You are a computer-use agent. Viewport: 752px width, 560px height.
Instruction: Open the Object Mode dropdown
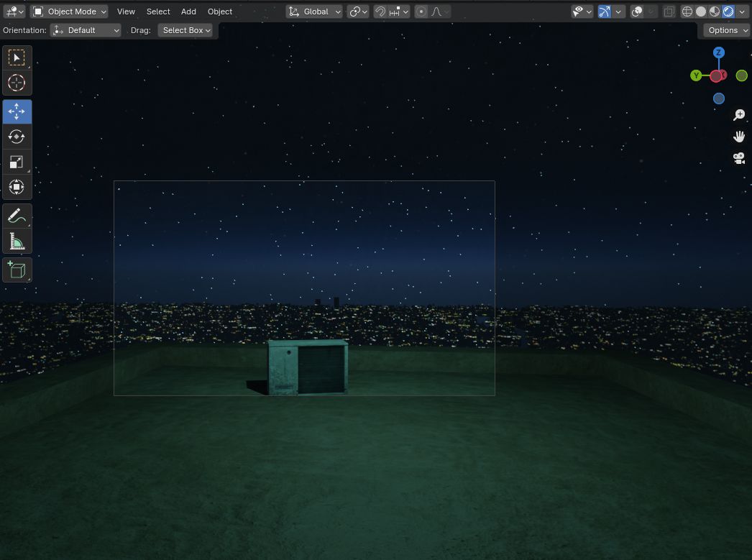(x=69, y=12)
